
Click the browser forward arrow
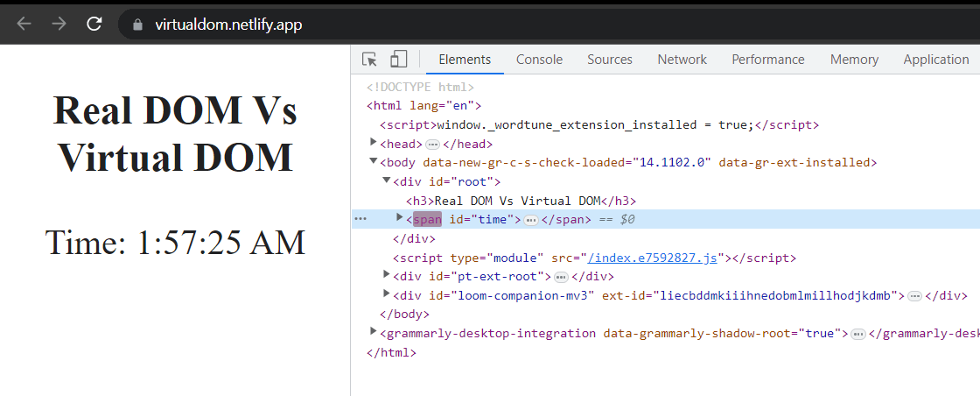click(59, 24)
